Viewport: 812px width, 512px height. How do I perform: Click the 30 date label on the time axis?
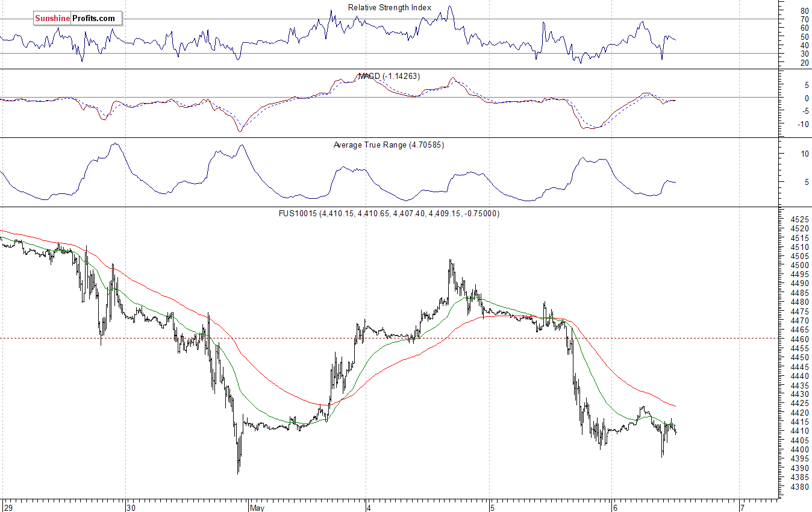[132, 507]
